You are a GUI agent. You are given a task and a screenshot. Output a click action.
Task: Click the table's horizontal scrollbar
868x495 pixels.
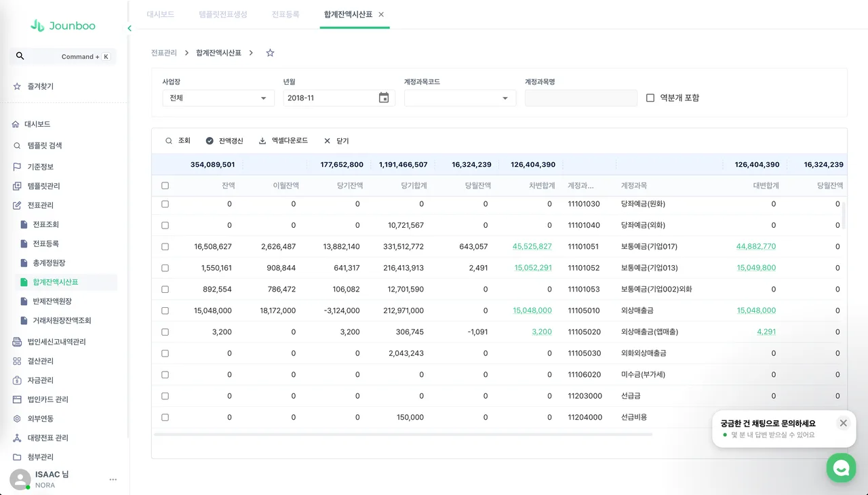(403, 434)
